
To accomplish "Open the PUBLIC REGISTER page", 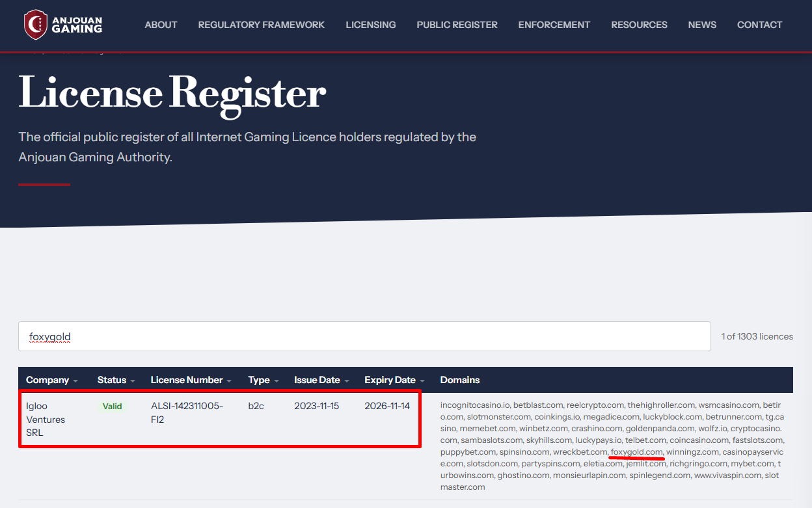I will (x=457, y=25).
